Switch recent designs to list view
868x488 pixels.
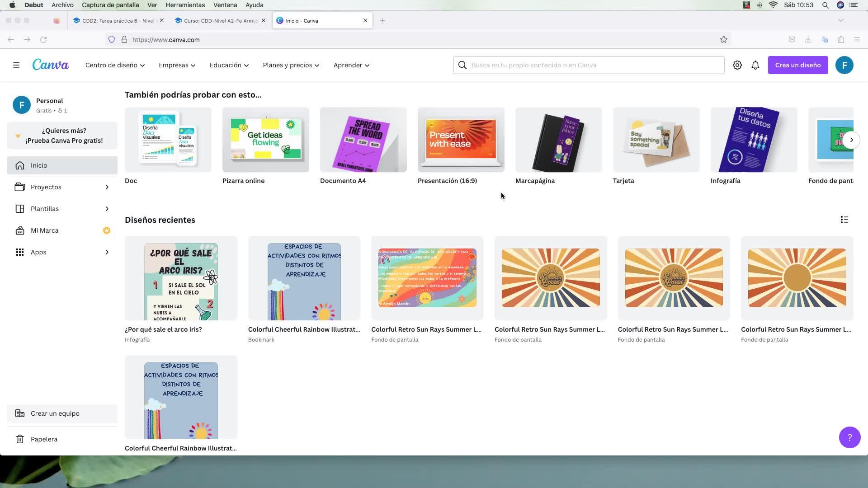[x=844, y=220]
